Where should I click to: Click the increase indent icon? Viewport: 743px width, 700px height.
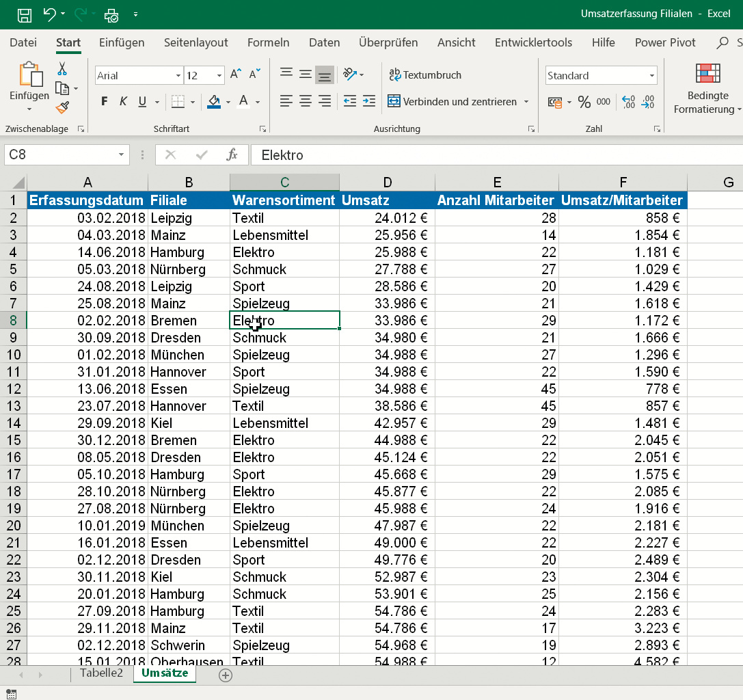coord(369,101)
